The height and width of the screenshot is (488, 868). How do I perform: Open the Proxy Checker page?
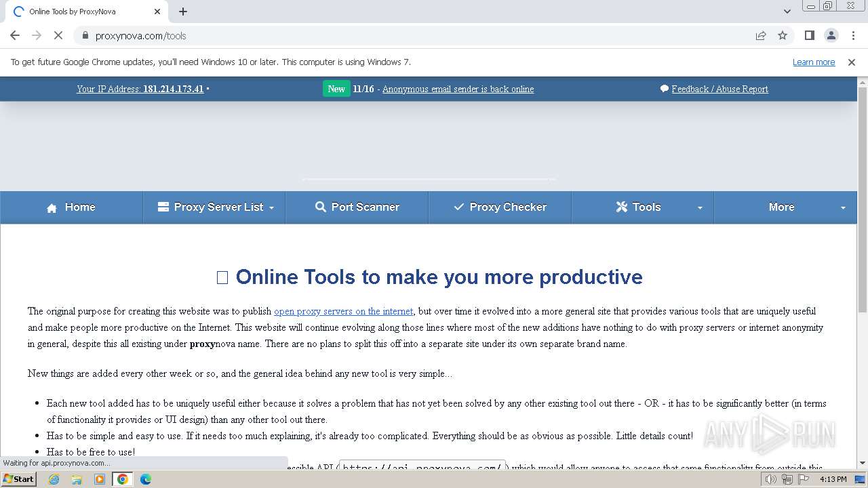500,207
